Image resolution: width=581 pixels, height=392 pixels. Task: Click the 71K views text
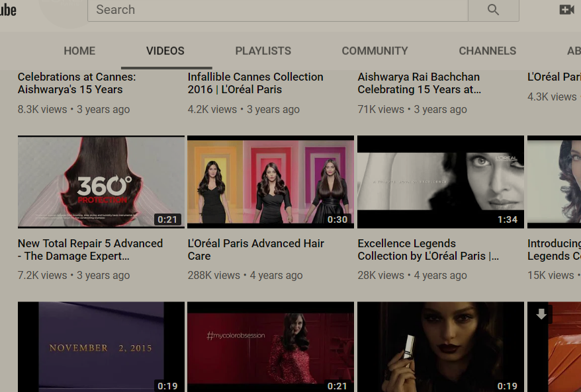[x=380, y=110]
